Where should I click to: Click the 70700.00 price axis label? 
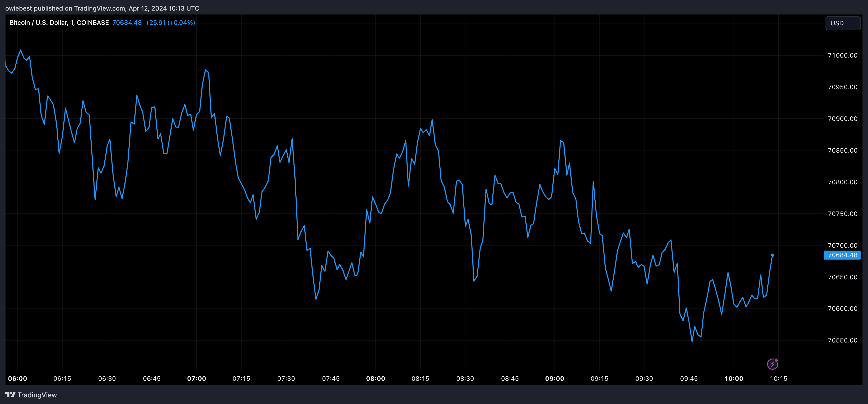(x=843, y=245)
